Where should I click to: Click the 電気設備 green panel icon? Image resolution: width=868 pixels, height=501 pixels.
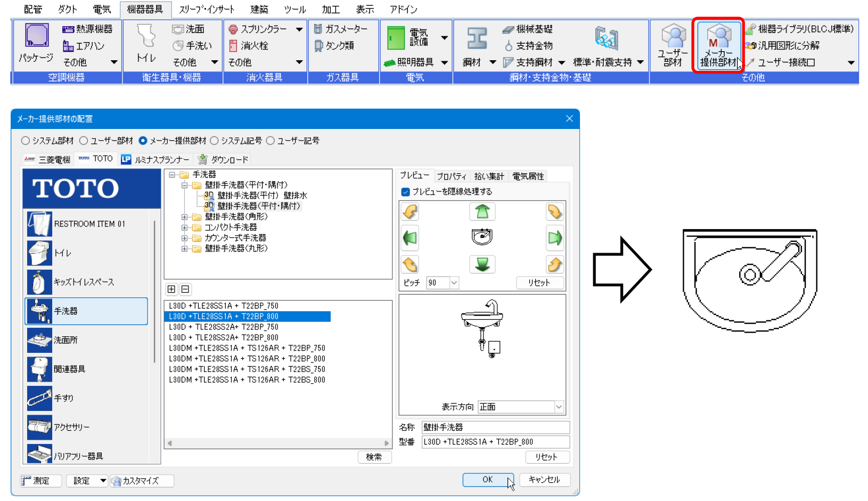tap(396, 38)
